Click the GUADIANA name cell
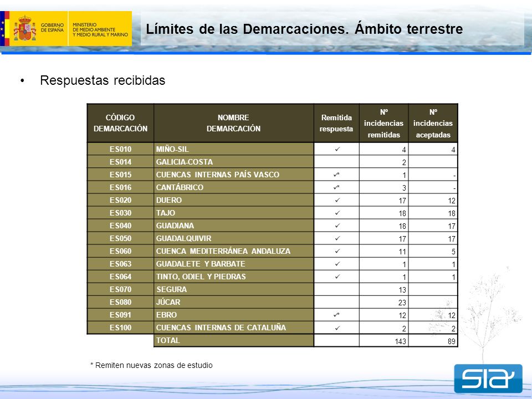532x399 pixels. click(234, 226)
